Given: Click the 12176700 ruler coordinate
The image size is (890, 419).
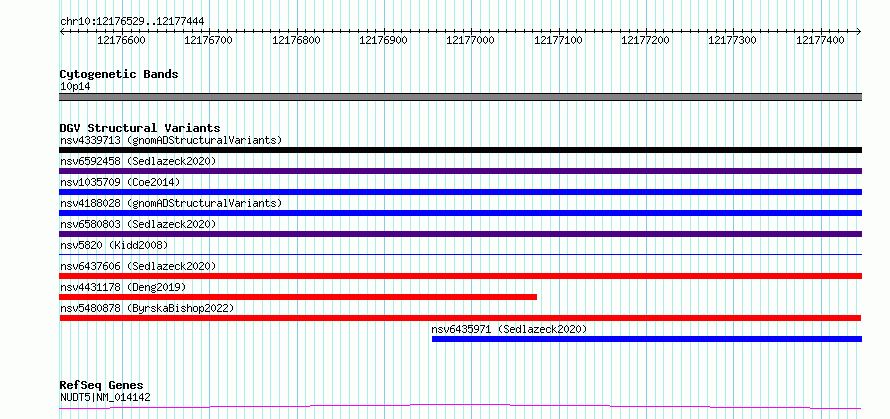Looking at the screenshot, I should tap(209, 40).
